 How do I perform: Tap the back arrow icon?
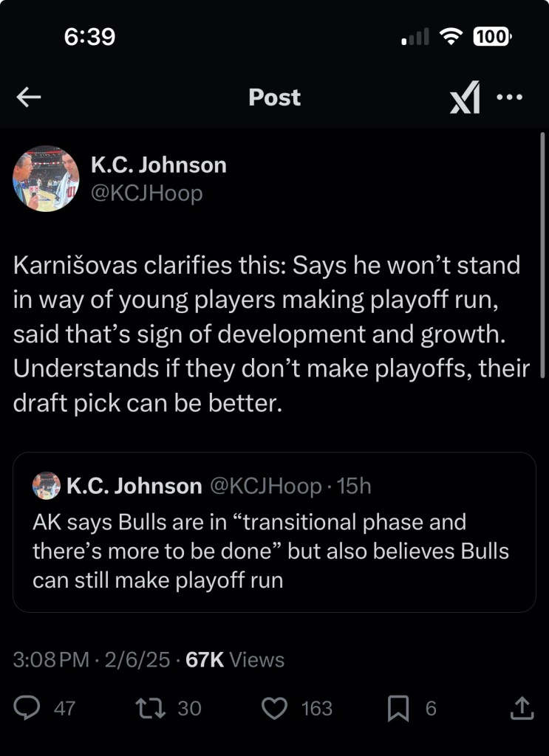[28, 97]
